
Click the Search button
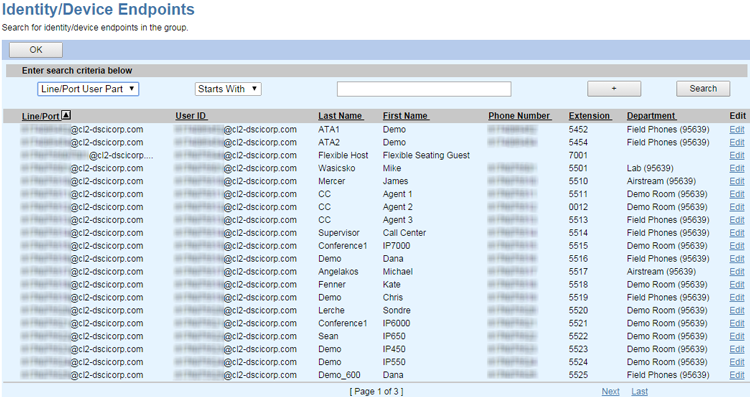click(x=703, y=89)
